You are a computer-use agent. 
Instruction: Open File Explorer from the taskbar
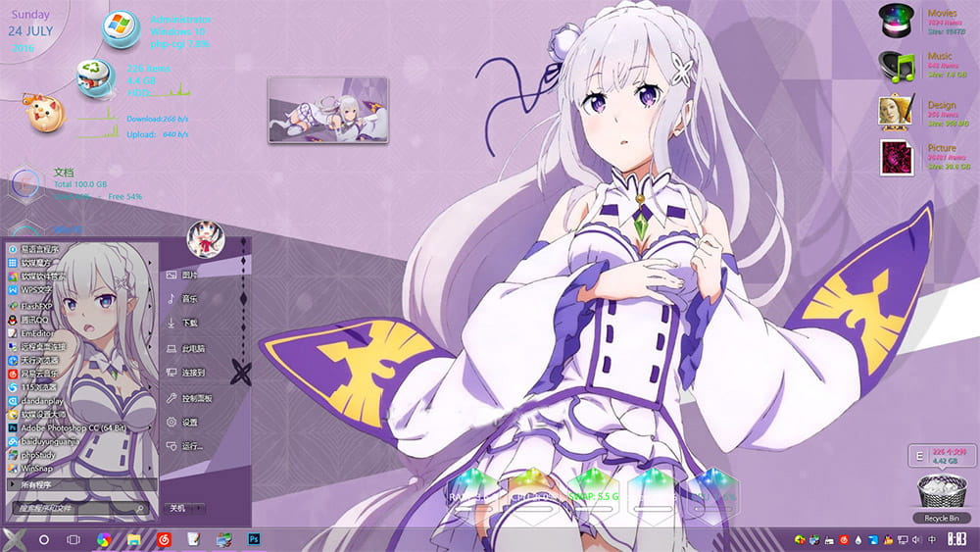133,539
